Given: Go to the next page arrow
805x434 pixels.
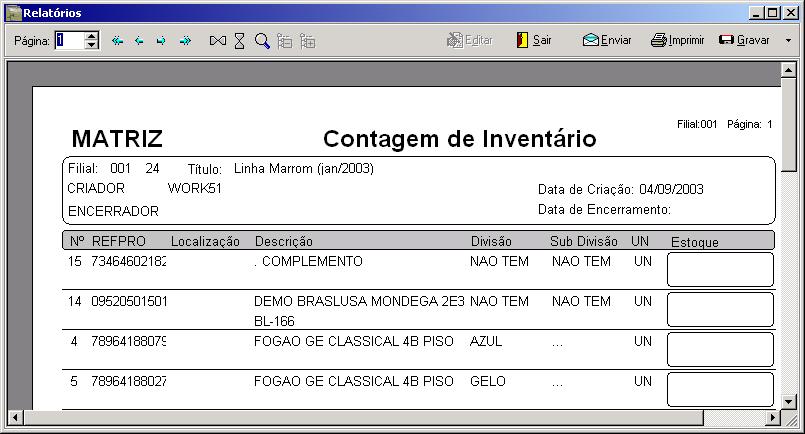Looking at the screenshot, I should (x=161, y=41).
